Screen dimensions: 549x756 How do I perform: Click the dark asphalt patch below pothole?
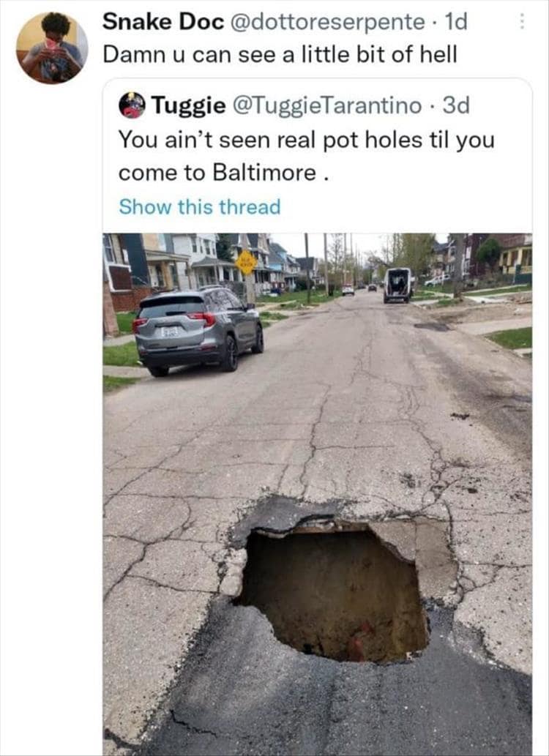pyautogui.click(x=337, y=699)
